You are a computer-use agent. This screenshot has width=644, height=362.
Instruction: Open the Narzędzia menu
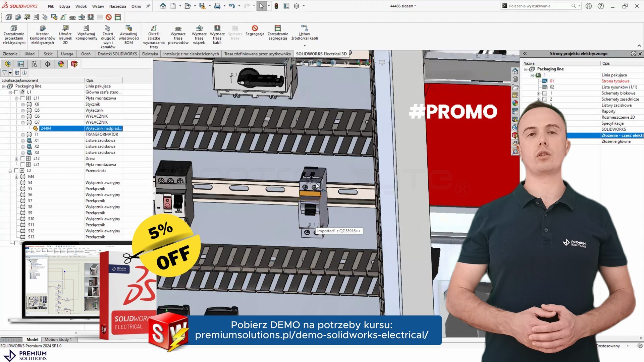click(x=117, y=6)
